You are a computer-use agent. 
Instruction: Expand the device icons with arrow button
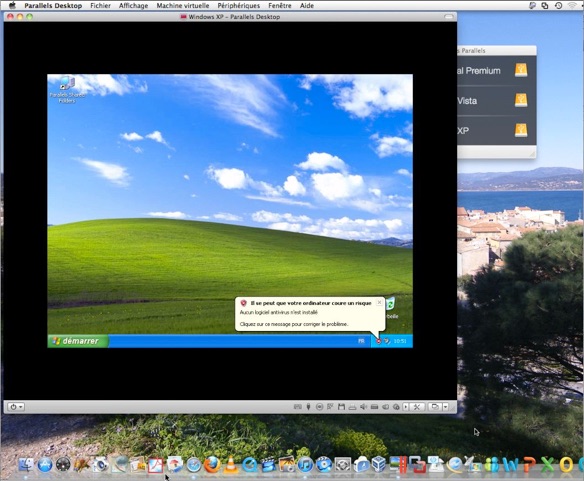(406, 407)
